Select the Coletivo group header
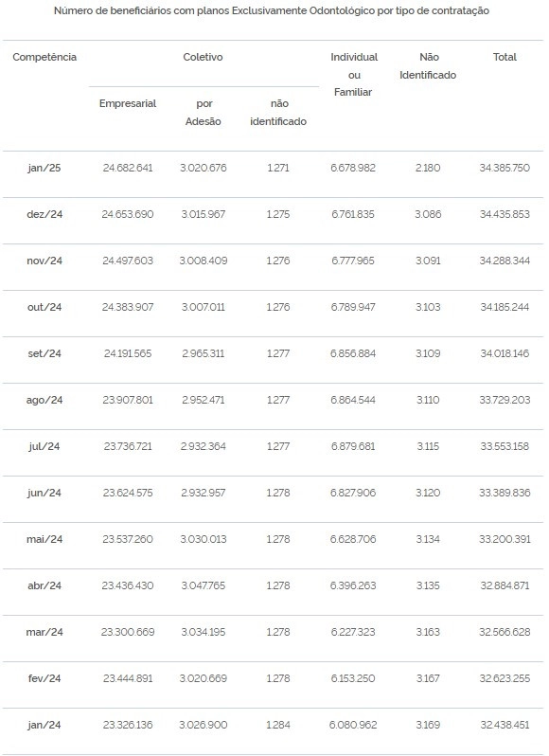This screenshot has width=549, height=756. click(203, 57)
